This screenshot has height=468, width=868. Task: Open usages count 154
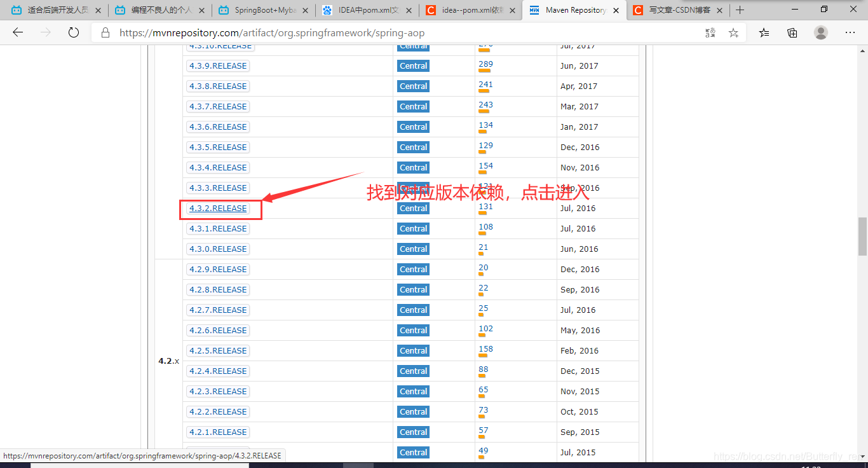click(485, 166)
